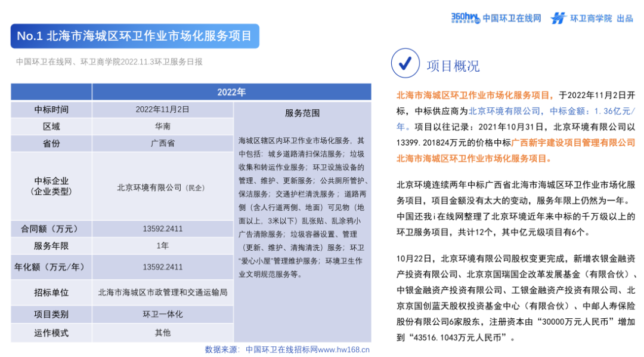Select the 运作模式 row label

click(x=51, y=333)
